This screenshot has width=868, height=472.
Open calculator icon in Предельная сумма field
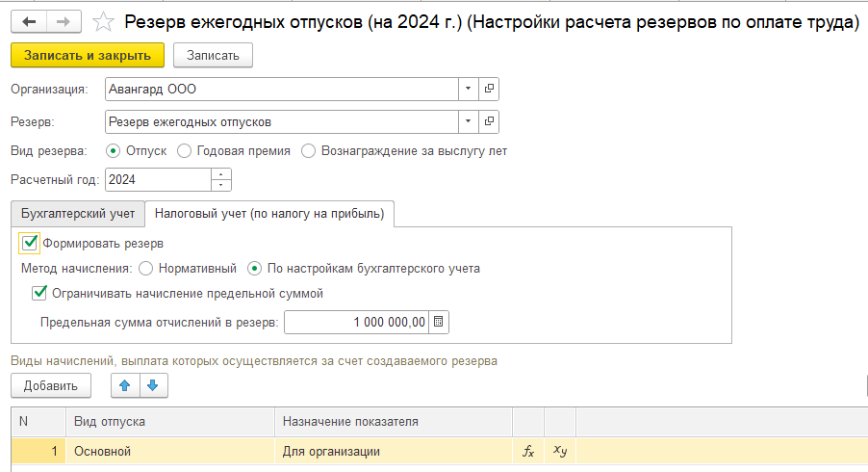[438, 322]
